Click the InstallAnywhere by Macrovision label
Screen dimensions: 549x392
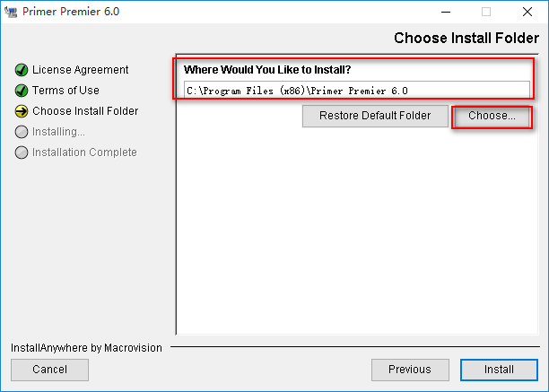[86, 348]
